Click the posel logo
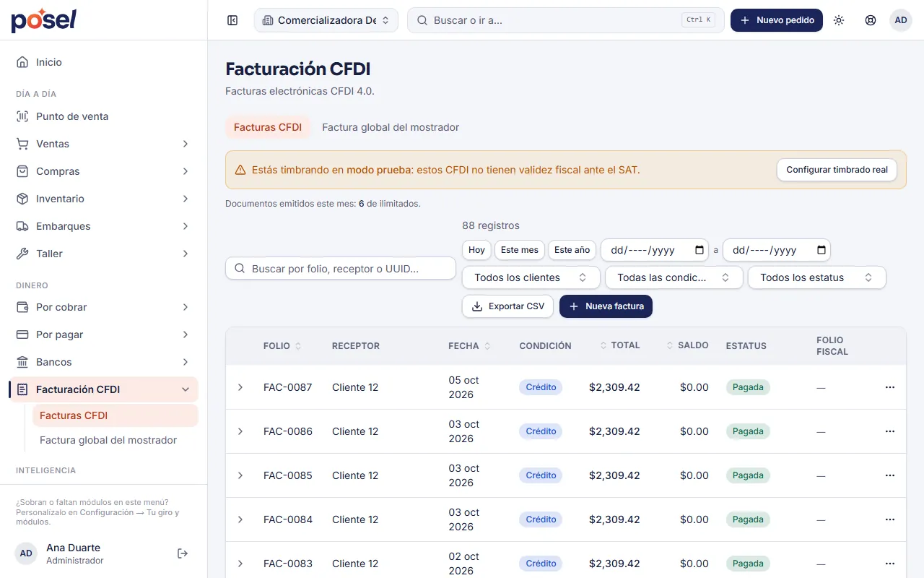 click(43, 20)
